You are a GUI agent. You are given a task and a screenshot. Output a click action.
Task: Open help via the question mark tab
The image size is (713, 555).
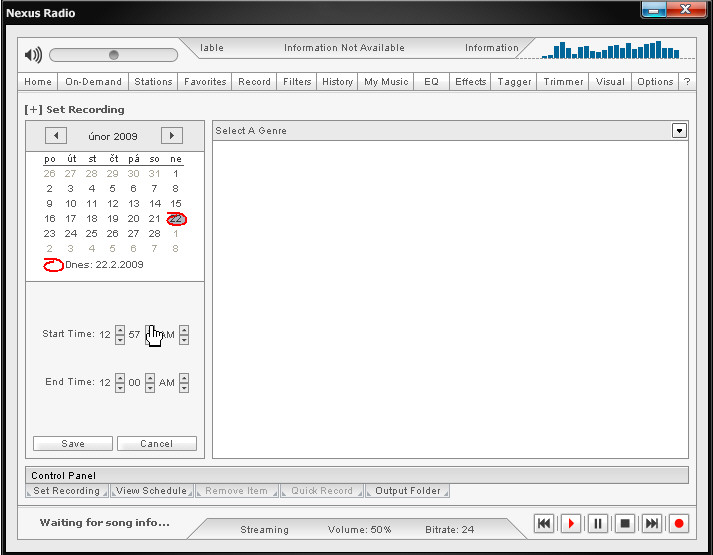687,82
